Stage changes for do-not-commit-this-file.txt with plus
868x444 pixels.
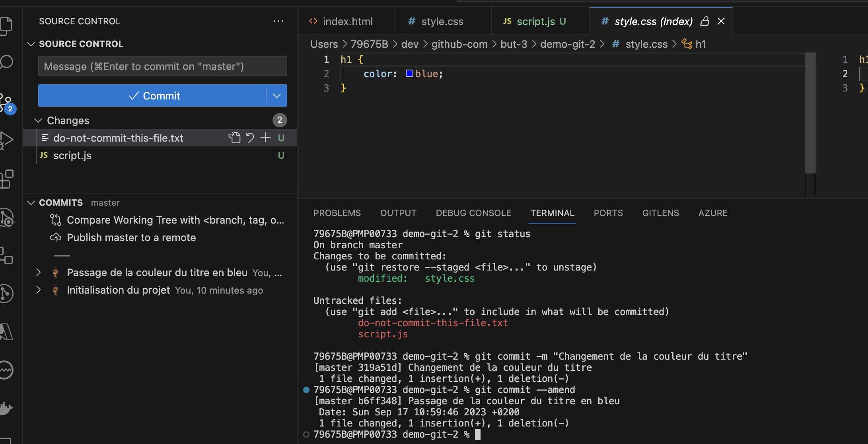pos(265,138)
